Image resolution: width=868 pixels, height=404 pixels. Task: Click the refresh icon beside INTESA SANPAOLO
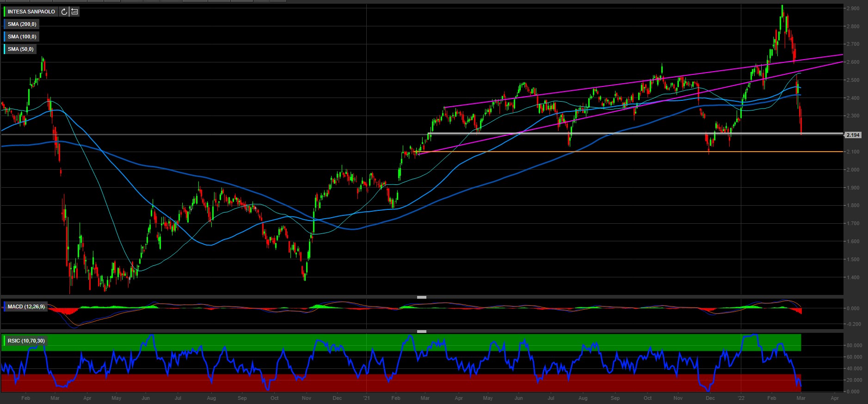click(x=64, y=12)
